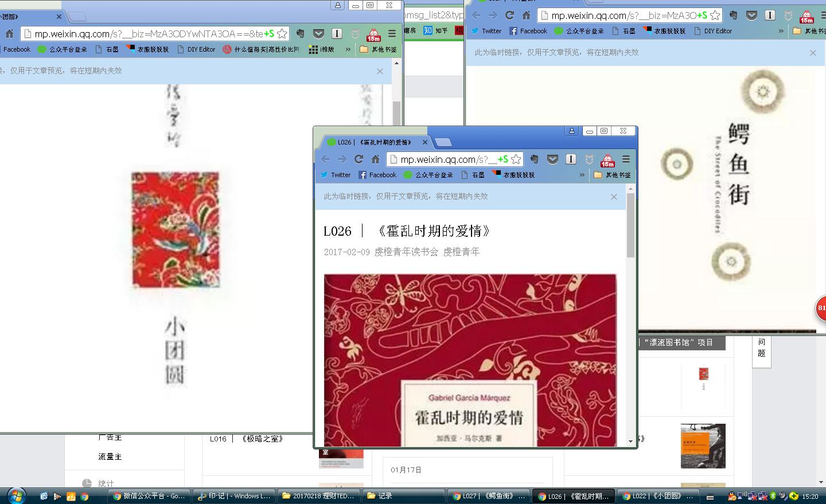Open the Windows Start menu
The height and width of the screenshot is (504, 826).
click(15, 495)
